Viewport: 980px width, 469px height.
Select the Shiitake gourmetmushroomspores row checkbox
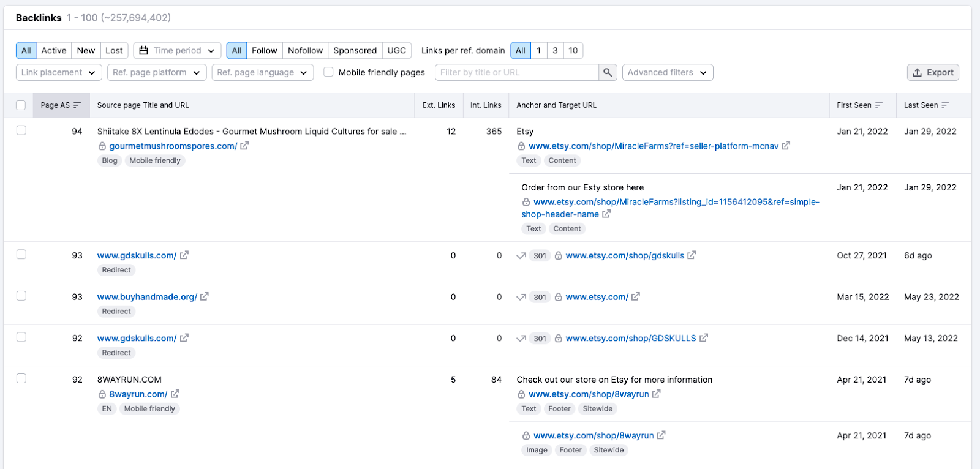(x=21, y=130)
